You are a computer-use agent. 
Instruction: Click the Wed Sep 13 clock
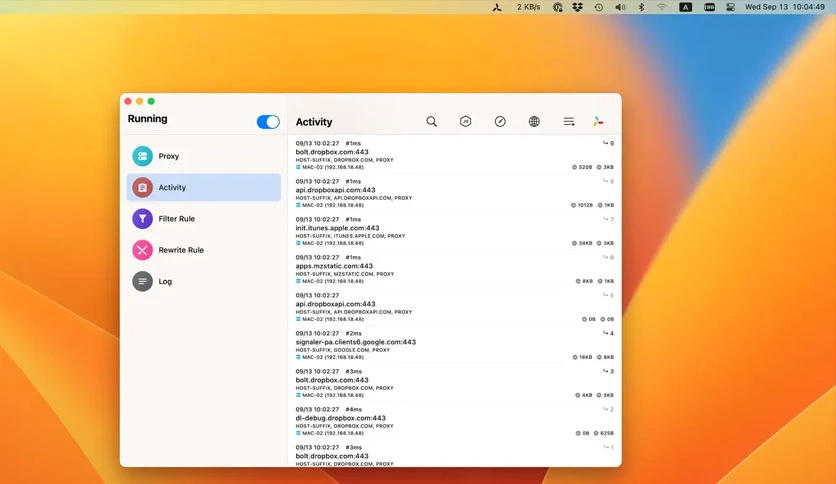[x=784, y=7]
